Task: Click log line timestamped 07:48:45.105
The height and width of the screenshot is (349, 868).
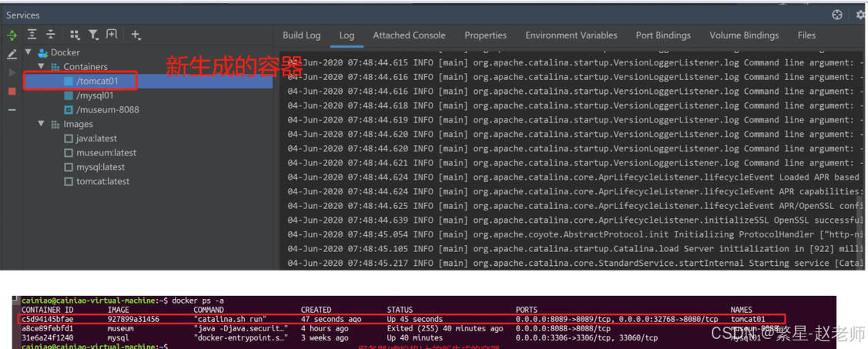Action: click(x=576, y=249)
